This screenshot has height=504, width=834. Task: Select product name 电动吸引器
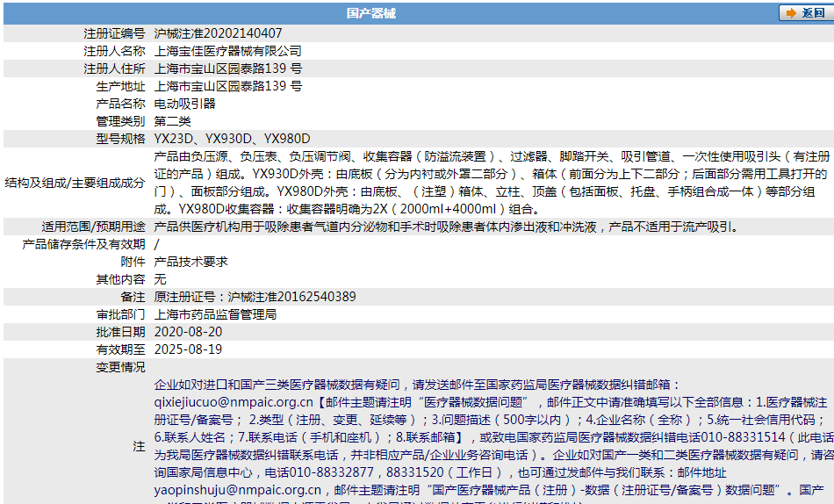coord(184,104)
